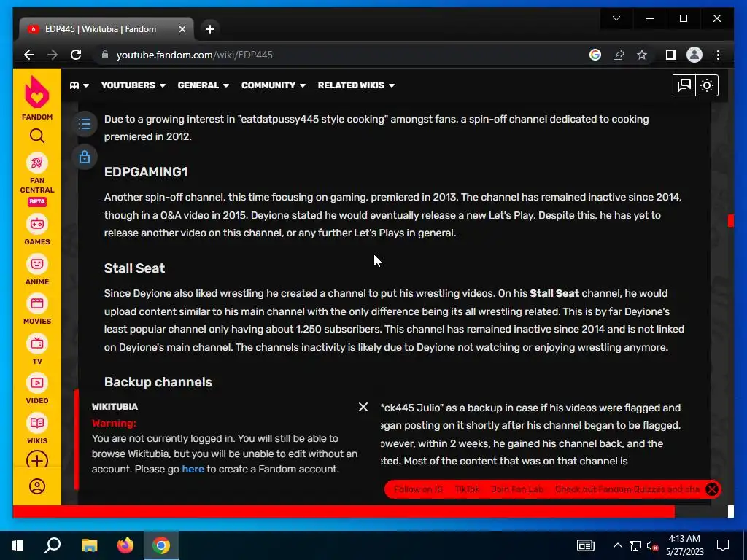Expand the COMMUNITY menu
The height and width of the screenshot is (560, 747).
click(274, 85)
